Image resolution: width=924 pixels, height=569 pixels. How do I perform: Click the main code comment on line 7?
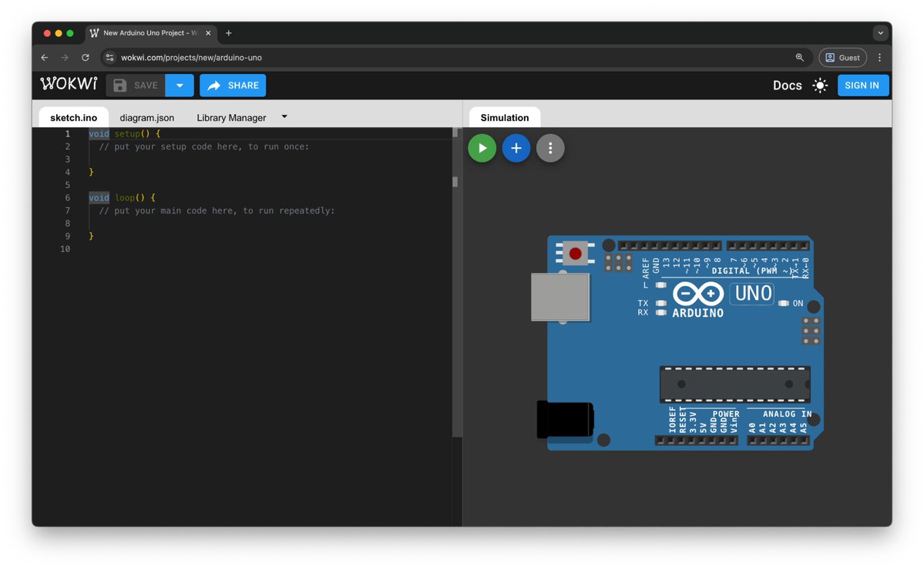pos(217,210)
